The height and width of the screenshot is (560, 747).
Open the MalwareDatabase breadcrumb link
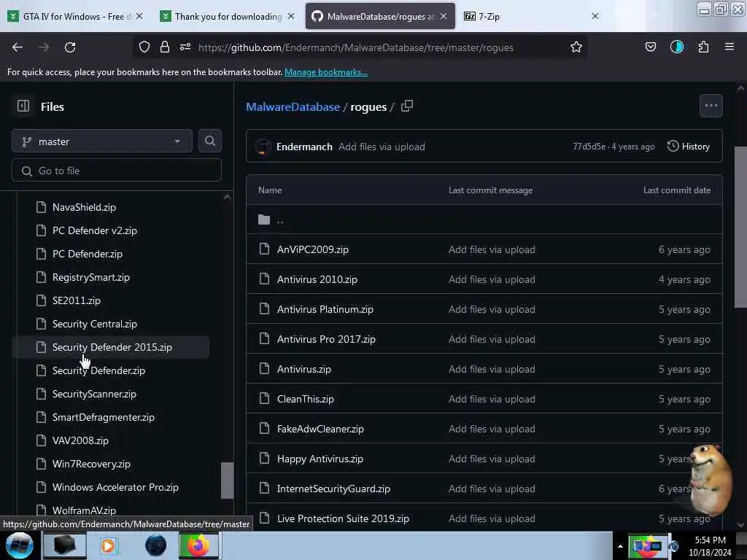[x=293, y=106]
